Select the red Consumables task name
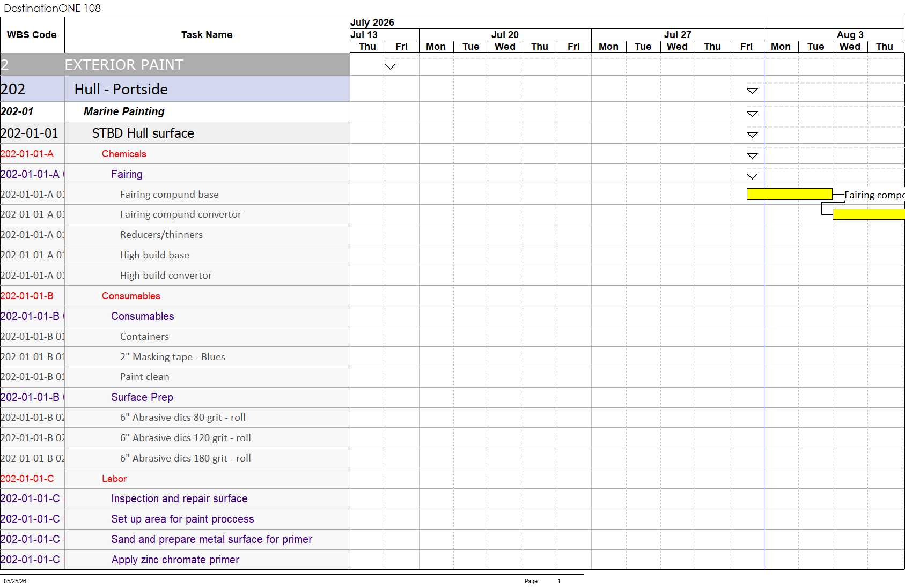Image resolution: width=905 pixels, height=588 pixels. (131, 296)
